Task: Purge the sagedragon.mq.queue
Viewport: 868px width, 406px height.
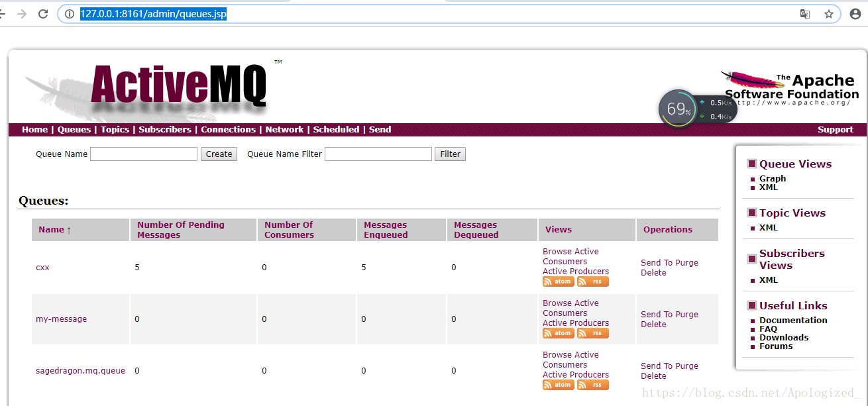Action: (x=687, y=366)
